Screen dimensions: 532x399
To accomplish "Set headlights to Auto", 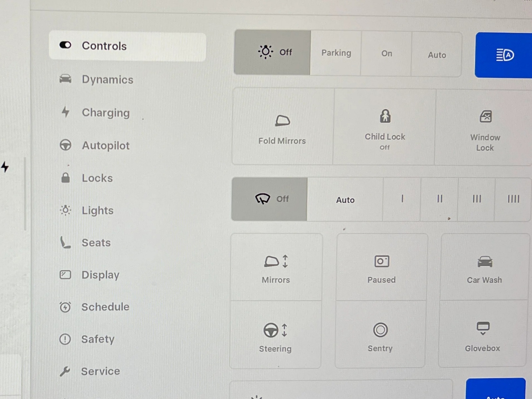I will [x=437, y=55].
